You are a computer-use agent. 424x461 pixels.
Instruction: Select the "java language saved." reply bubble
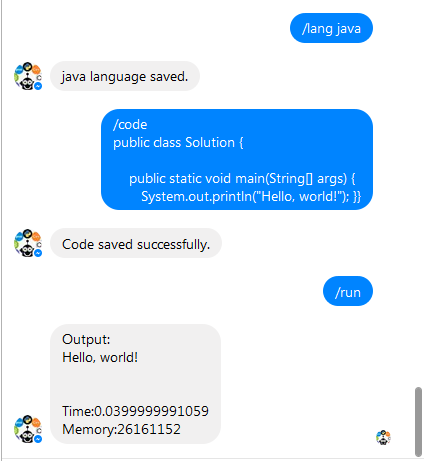125,76
